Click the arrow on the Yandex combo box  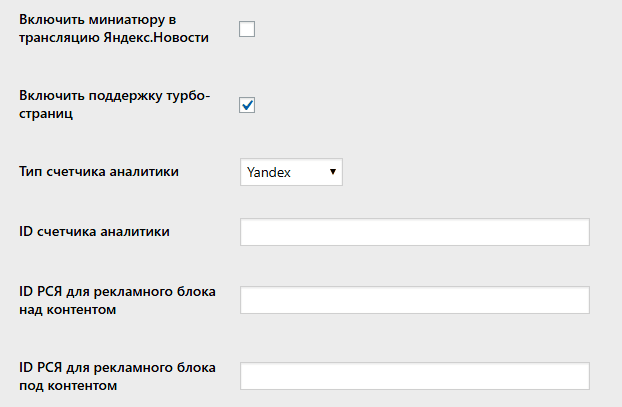pos(333,172)
